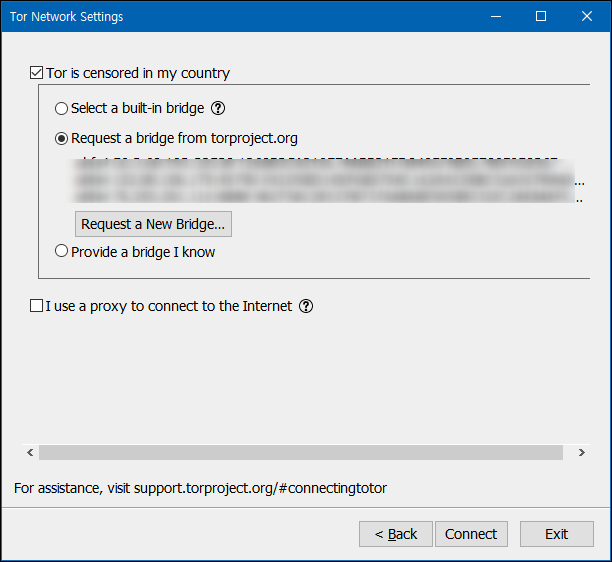Go back with the '< Back' button
Screen dimensions: 612x562
396,534
